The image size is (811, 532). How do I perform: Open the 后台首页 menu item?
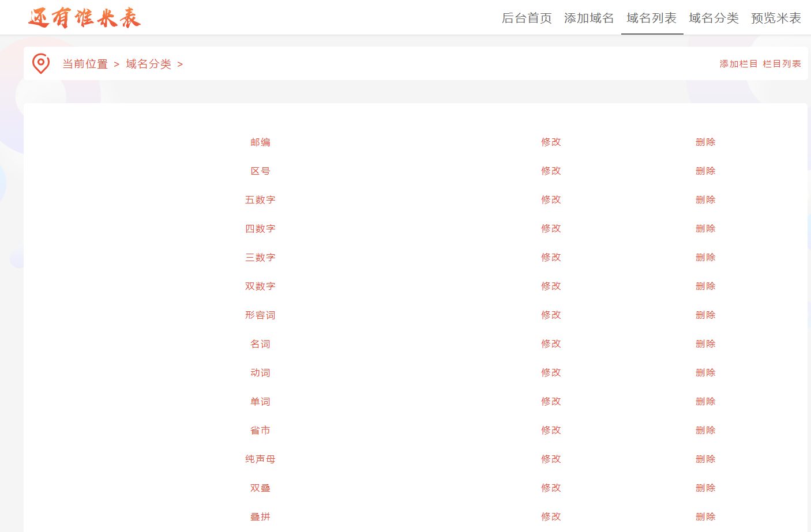pyautogui.click(x=527, y=18)
